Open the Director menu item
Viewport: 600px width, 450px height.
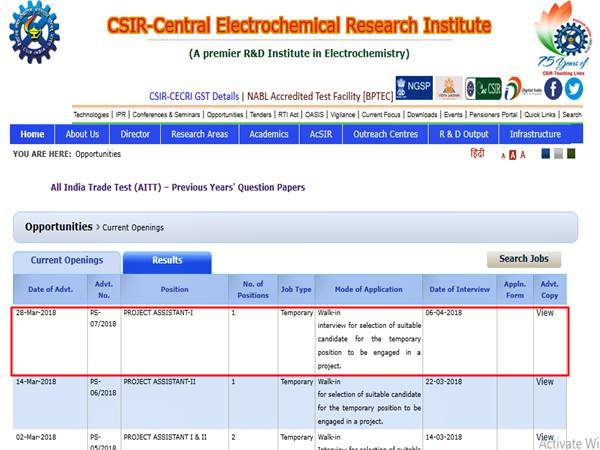[x=135, y=134]
